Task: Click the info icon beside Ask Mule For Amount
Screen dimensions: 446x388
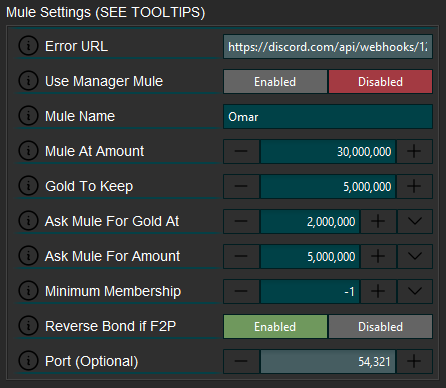Action: [28, 256]
